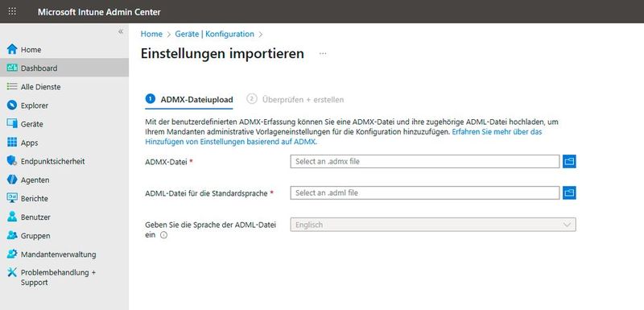The height and width of the screenshot is (310, 644).
Task: Click Problembehandlung + Support label
Action: click(58, 278)
